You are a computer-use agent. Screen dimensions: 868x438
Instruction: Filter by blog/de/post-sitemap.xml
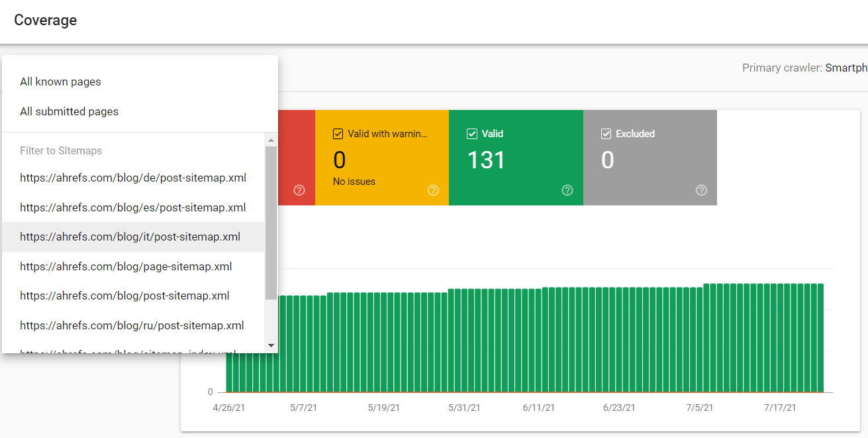[133, 178]
